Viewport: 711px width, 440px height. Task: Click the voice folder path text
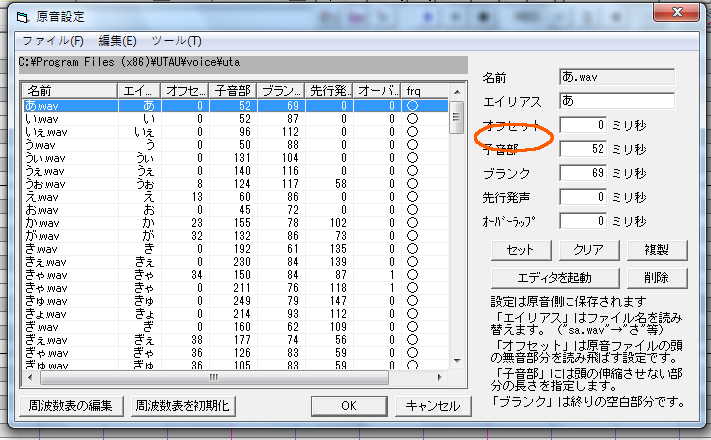click(130, 62)
